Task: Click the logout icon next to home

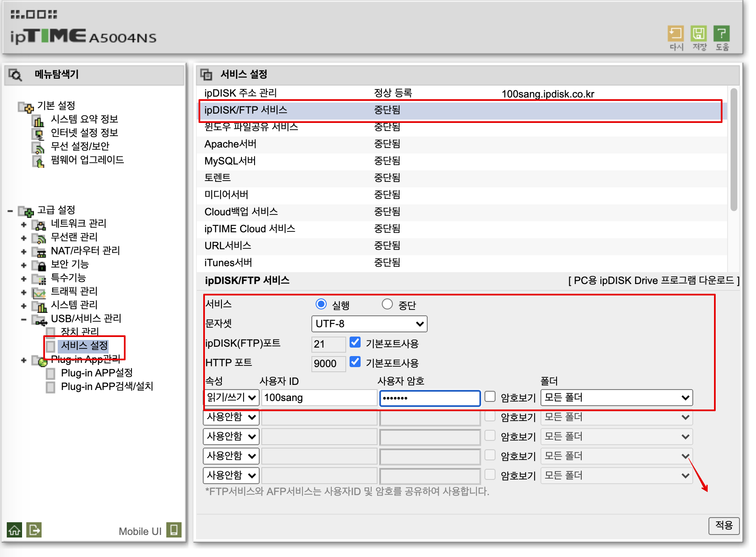Action: point(34,530)
